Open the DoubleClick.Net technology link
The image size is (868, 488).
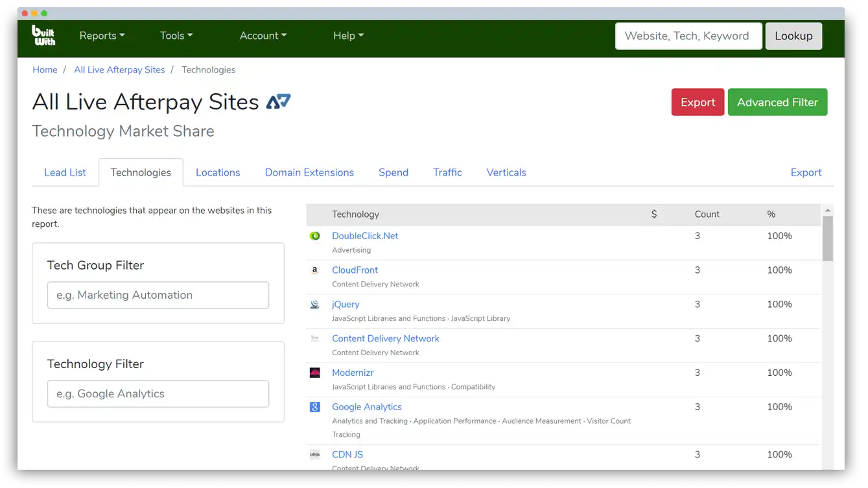[x=365, y=236]
